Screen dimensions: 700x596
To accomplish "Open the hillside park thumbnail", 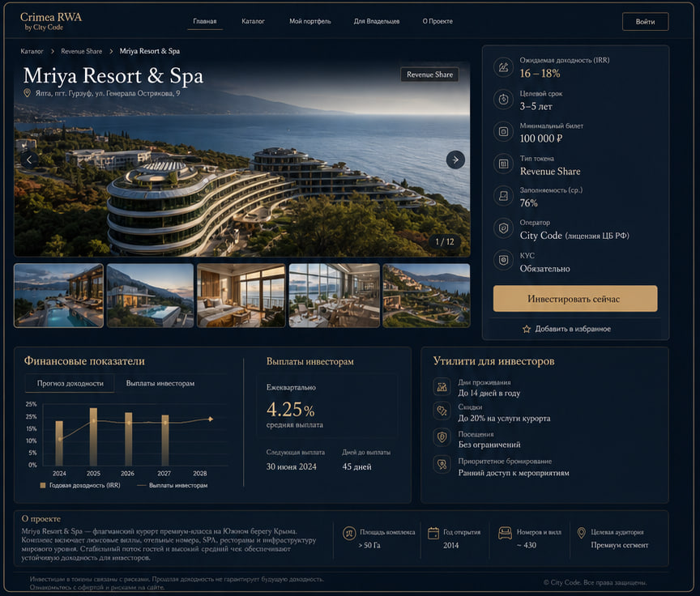I will tap(426, 296).
